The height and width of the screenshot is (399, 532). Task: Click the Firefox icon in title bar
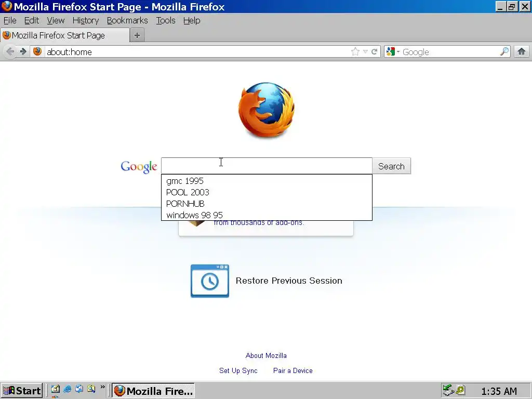(7, 6)
